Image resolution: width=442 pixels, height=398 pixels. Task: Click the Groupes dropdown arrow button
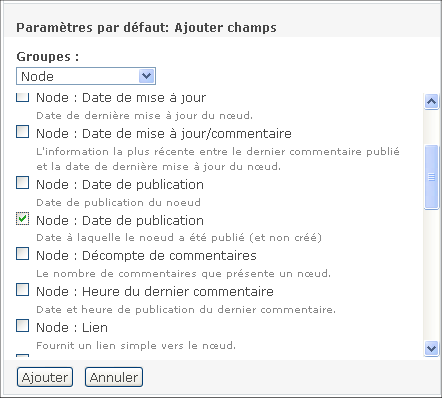(x=146, y=76)
